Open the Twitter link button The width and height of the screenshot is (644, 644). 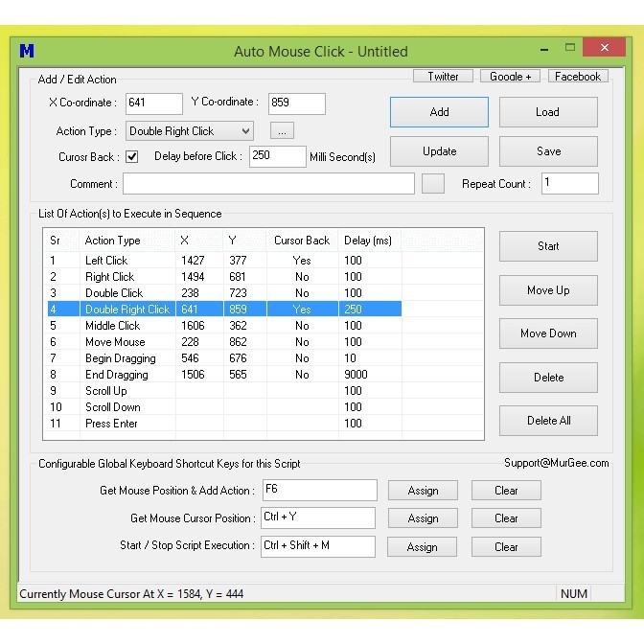[443, 77]
